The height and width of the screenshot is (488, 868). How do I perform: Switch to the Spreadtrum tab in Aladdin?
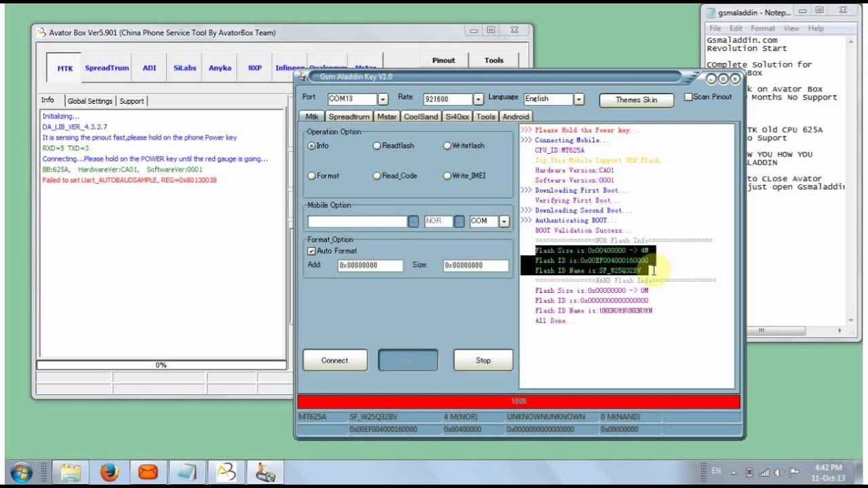coord(349,117)
